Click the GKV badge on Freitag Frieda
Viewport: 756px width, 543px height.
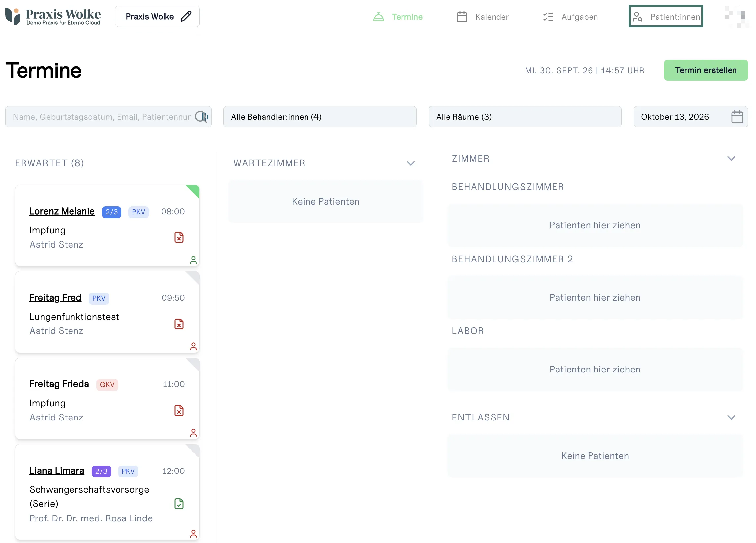pos(107,385)
